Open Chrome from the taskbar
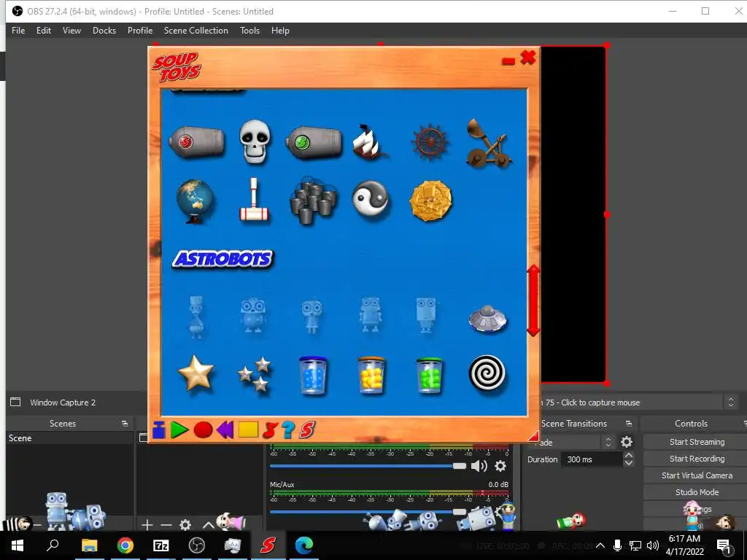The width and height of the screenshot is (747, 560). (125, 545)
